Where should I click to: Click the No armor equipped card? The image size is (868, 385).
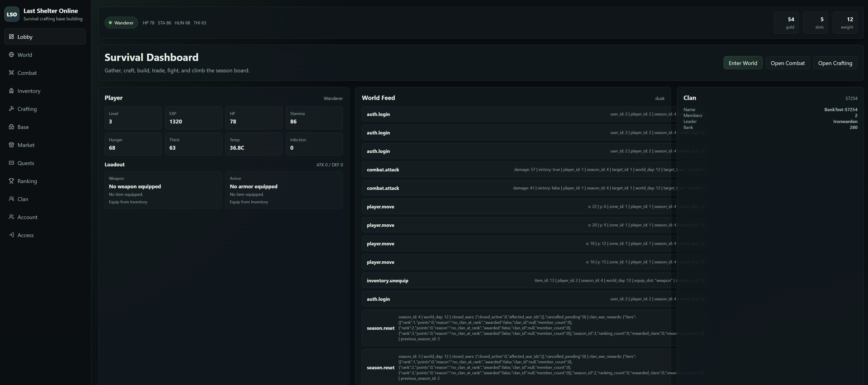[x=284, y=190]
